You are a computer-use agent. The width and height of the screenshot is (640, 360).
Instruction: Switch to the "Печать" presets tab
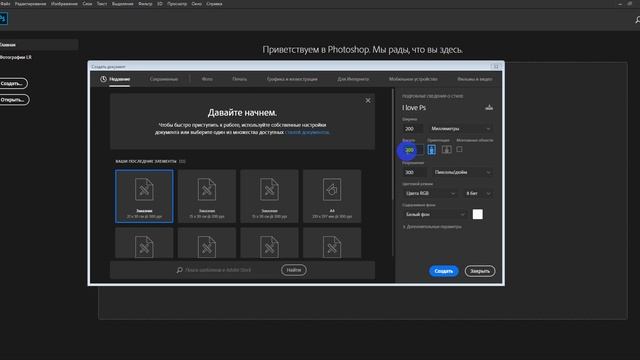click(240, 79)
